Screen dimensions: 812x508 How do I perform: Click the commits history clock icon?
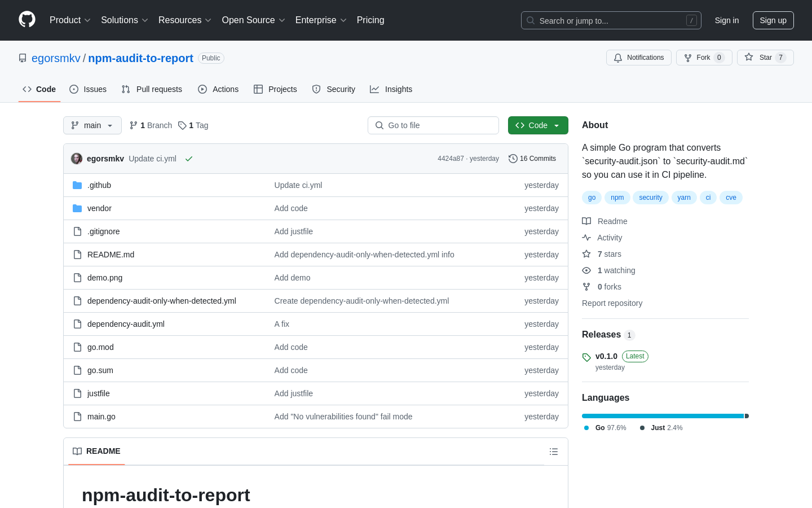513,159
